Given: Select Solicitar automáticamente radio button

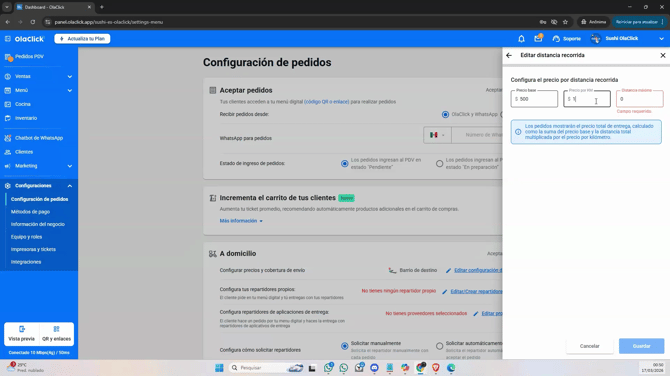Looking at the screenshot, I should pyautogui.click(x=439, y=346).
